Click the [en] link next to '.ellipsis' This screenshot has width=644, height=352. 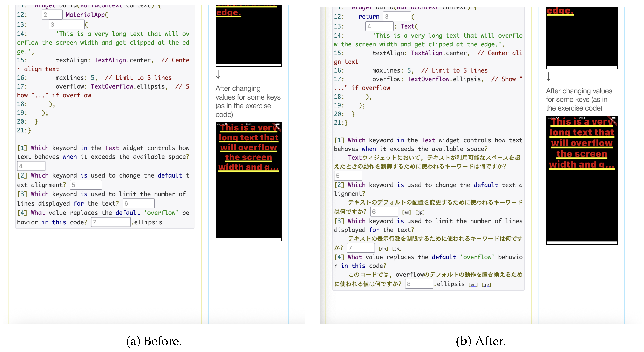[473, 285]
